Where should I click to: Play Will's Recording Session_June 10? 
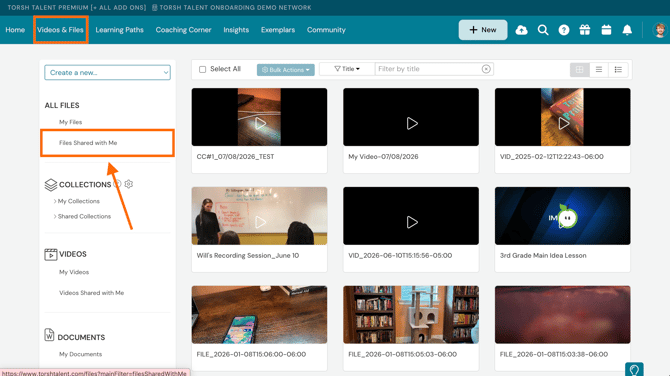pos(259,222)
